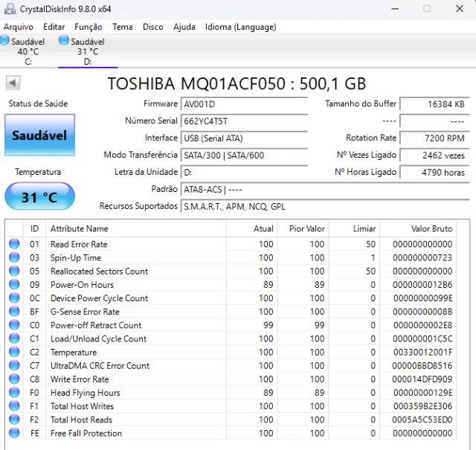Click the previous disk arrow button
The width and height of the screenshot is (476, 450).
[x=13, y=83]
